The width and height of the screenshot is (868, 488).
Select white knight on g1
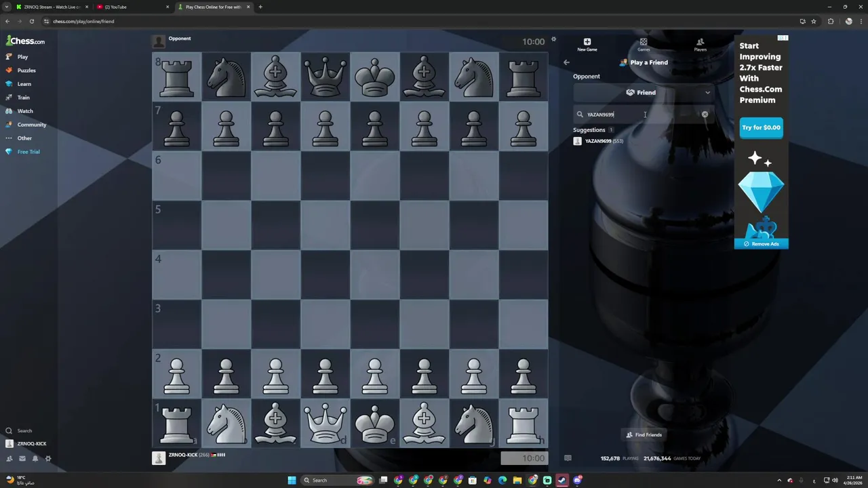tap(474, 423)
